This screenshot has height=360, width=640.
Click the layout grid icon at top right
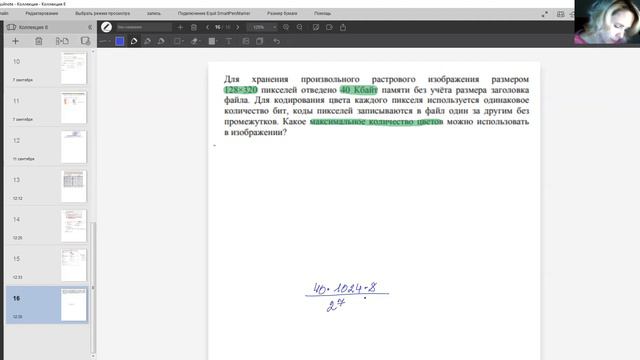(560, 14)
